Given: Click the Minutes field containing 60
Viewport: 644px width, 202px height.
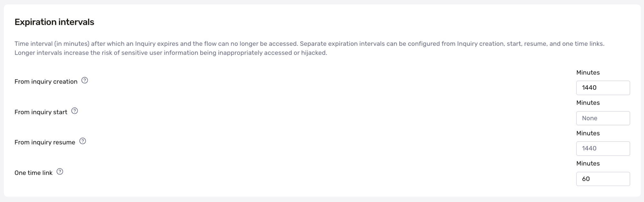Looking at the screenshot, I should click(603, 179).
